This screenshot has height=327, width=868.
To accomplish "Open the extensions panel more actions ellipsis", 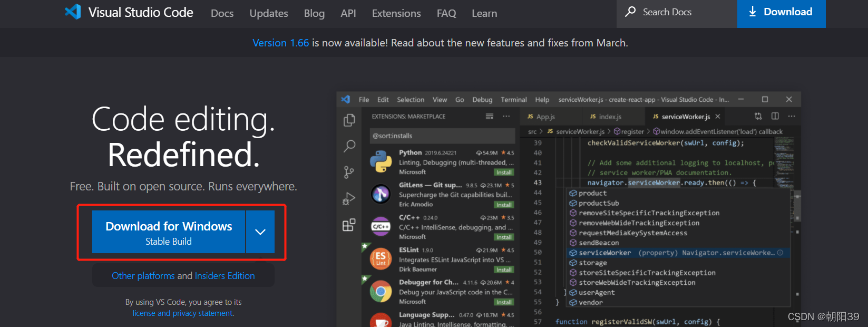I will coord(506,116).
